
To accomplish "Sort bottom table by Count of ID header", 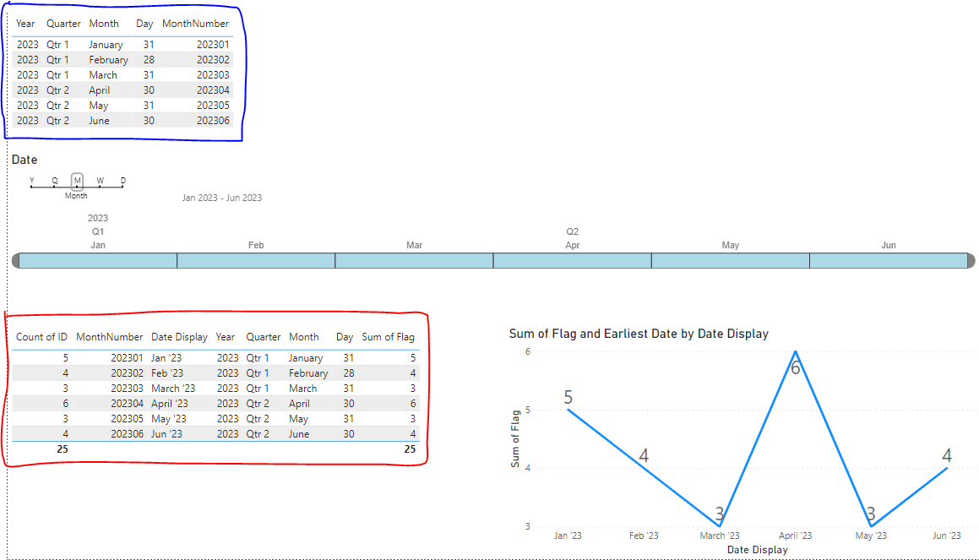I will tap(42, 337).
